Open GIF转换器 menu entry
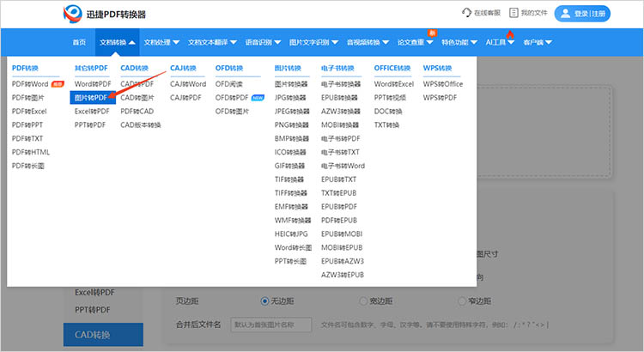 click(289, 166)
